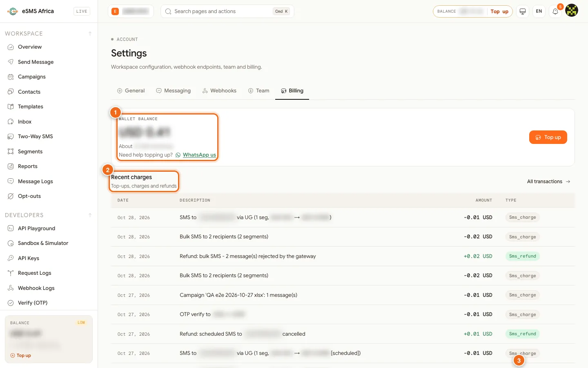Click the Send Message paper plane icon
Image resolution: width=588 pixels, height=368 pixels.
click(x=11, y=62)
